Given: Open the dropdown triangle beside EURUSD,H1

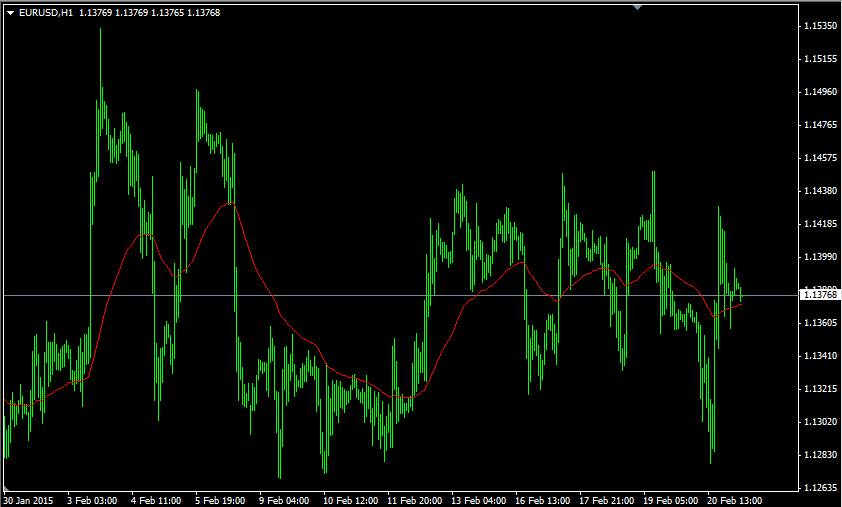Looking at the screenshot, I should [x=11, y=13].
